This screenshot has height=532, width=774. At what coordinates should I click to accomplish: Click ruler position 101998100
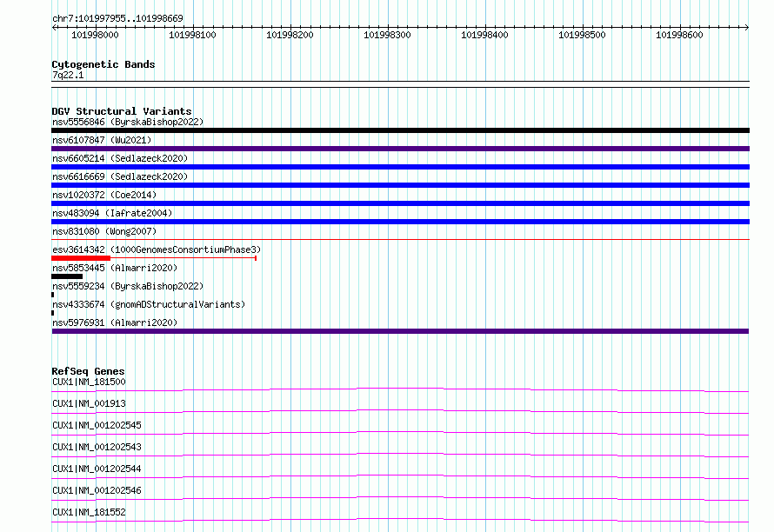pyautogui.click(x=192, y=35)
